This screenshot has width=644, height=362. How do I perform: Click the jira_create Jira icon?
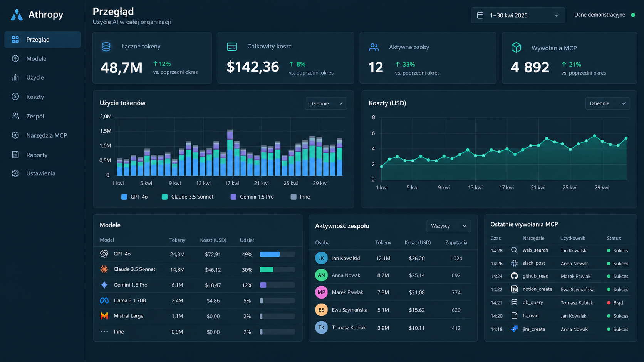tap(514, 329)
